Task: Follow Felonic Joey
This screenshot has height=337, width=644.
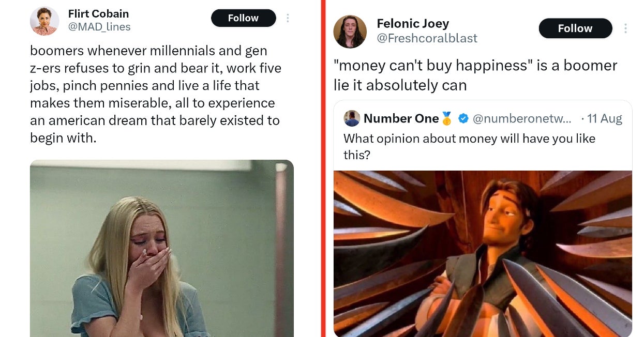Action: (575, 28)
